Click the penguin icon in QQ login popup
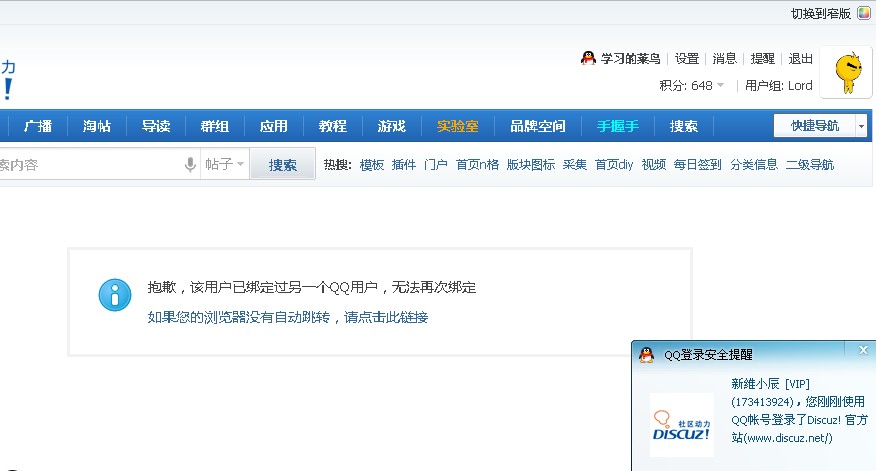This screenshot has width=876, height=471. (x=646, y=354)
